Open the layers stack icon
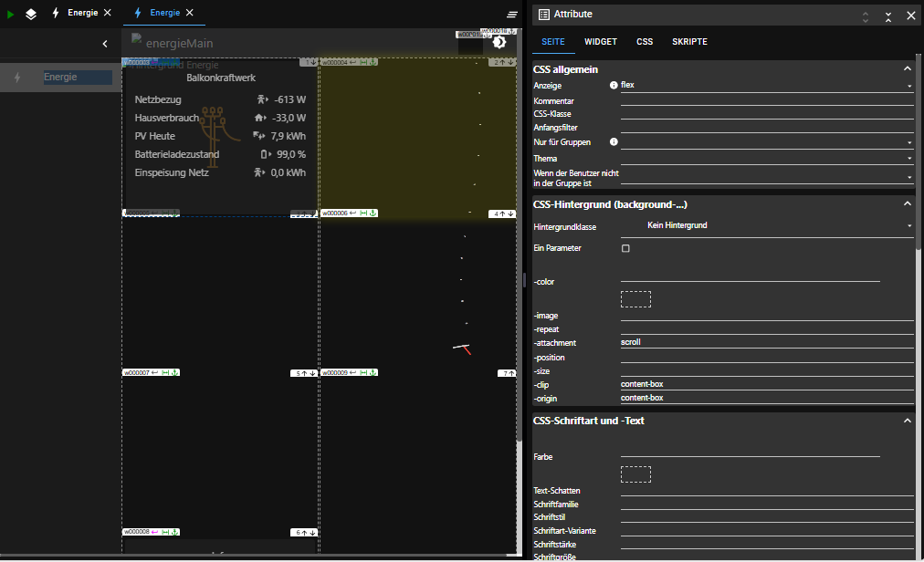The height and width of the screenshot is (562, 924). pyautogui.click(x=31, y=14)
